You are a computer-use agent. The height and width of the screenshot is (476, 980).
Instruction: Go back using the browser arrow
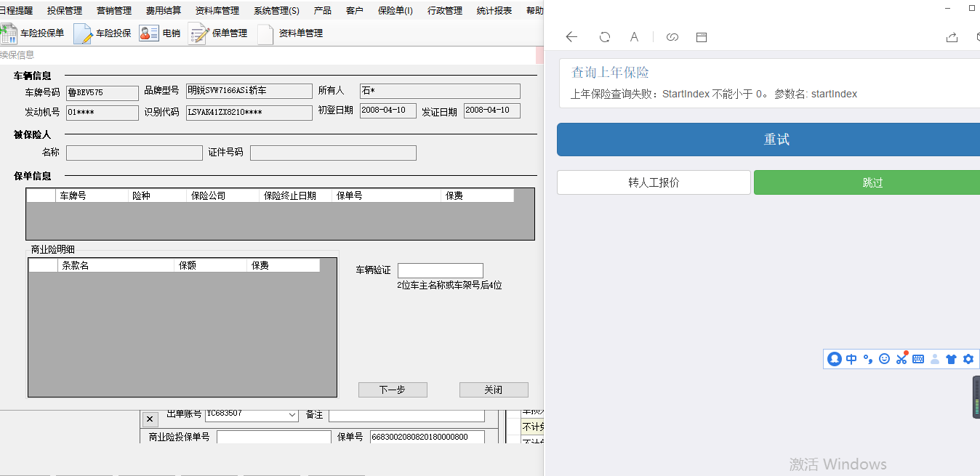pyautogui.click(x=571, y=37)
